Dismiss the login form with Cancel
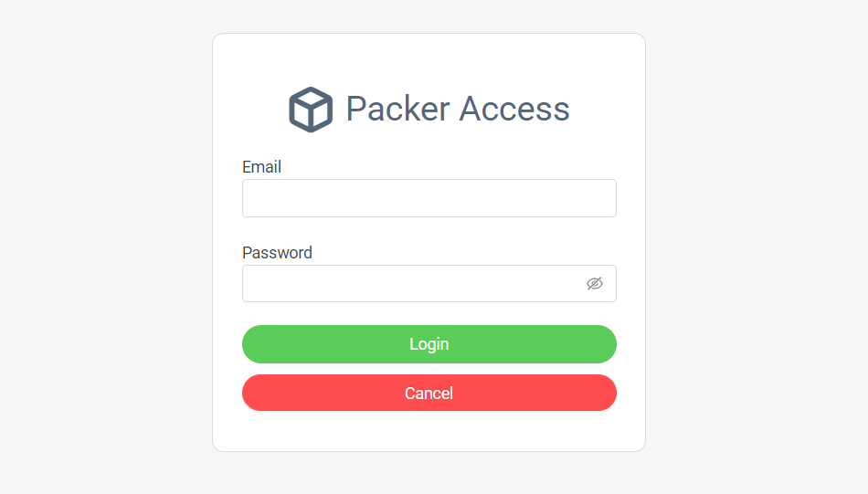The height and width of the screenshot is (494, 868). pos(429,394)
